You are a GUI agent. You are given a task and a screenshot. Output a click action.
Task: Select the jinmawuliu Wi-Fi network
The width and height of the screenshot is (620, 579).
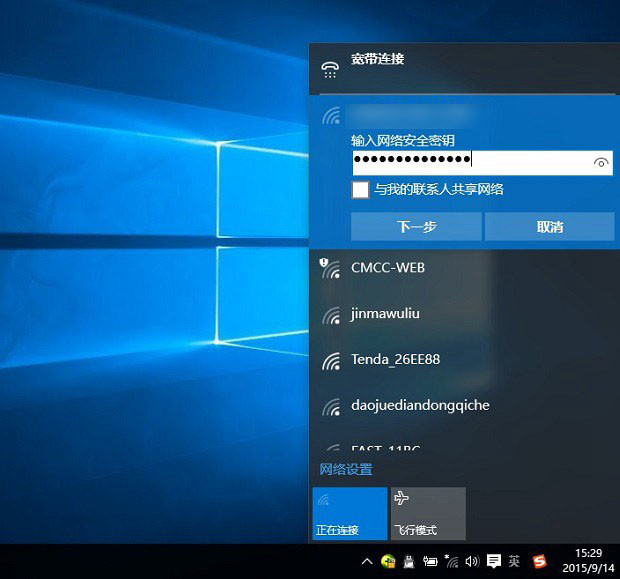point(385,314)
